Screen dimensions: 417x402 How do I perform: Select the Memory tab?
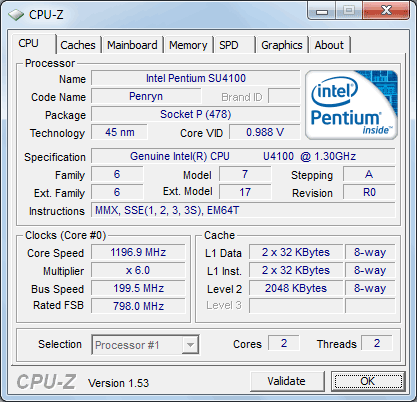coord(188,45)
